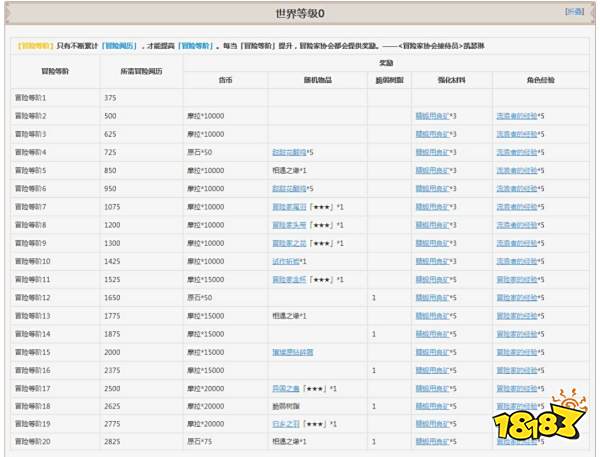Open 异国之盏 link in 冒险等阶17 row
The image size is (600, 457).
coord(287,388)
